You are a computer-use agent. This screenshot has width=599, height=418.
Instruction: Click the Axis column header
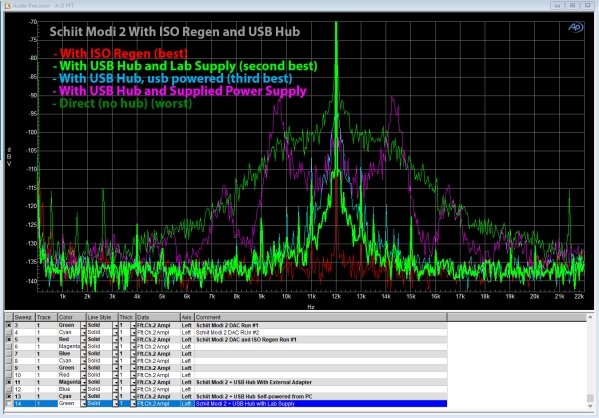tap(187, 317)
